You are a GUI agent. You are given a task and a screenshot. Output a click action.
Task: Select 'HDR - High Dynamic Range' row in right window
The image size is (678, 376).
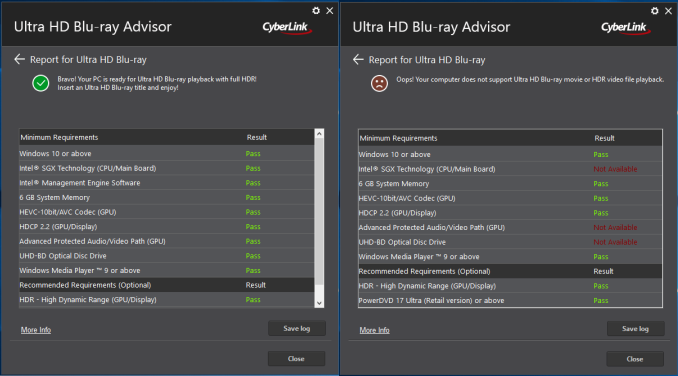pos(510,286)
